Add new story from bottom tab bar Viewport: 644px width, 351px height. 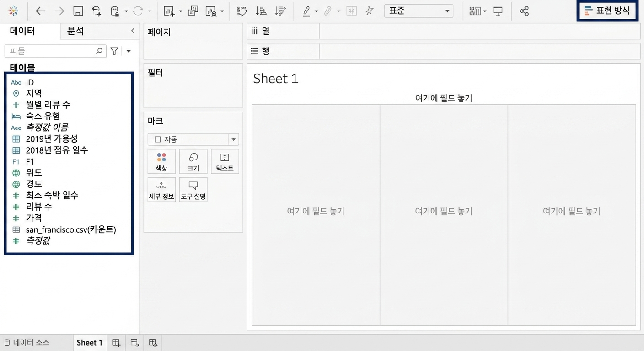(153, 343)
